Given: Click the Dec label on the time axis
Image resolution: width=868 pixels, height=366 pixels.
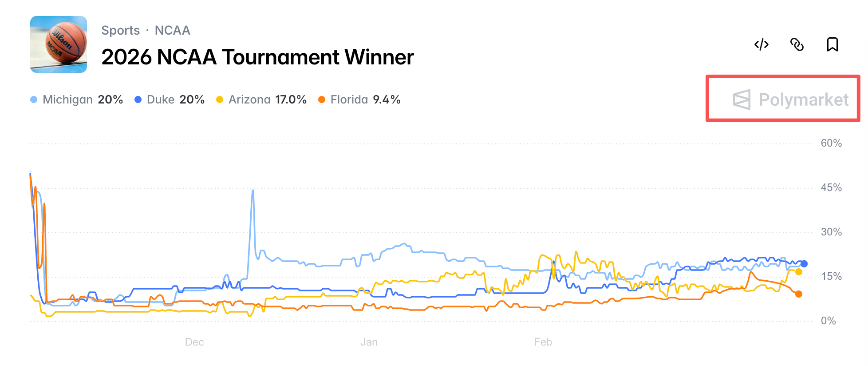Looking at the screenshot, I should point(194,342).
